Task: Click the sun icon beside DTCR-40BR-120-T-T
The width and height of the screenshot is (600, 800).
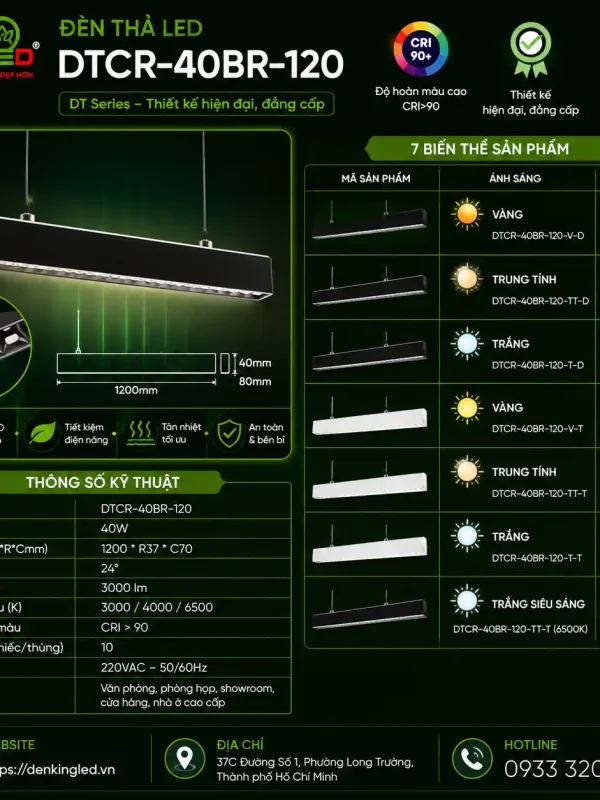Action: (467, 536)
